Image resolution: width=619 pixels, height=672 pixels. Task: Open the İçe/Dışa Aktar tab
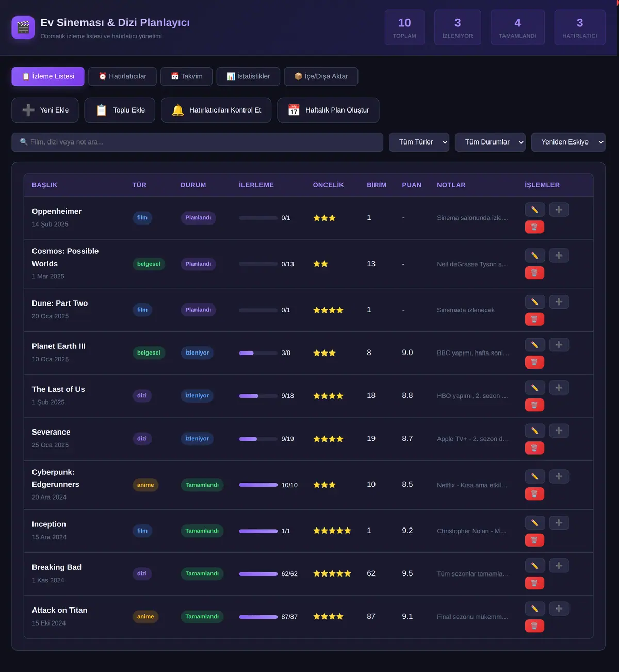(x=321, y=76)
